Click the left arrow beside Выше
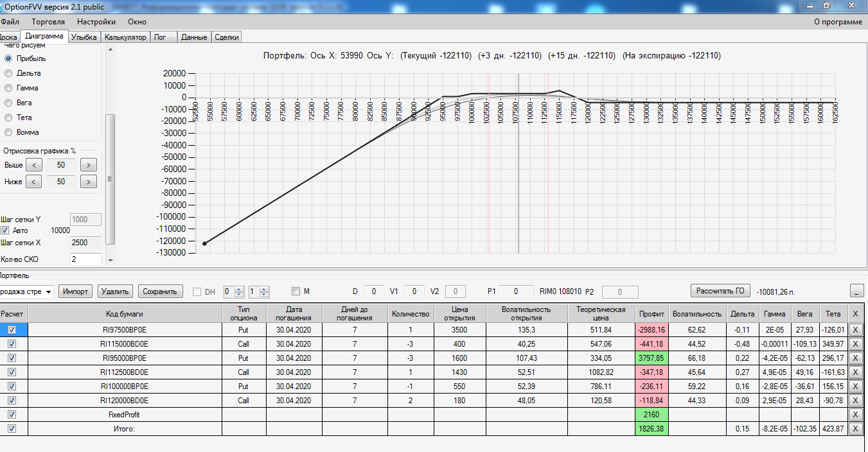 click(x=34, y=165)
